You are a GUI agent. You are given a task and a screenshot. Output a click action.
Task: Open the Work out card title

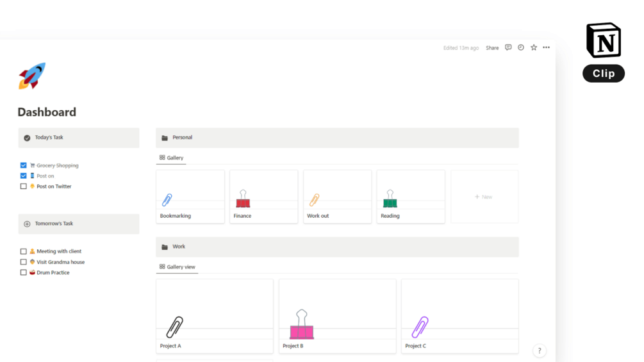pyautogui.click(x=318, y=216)
